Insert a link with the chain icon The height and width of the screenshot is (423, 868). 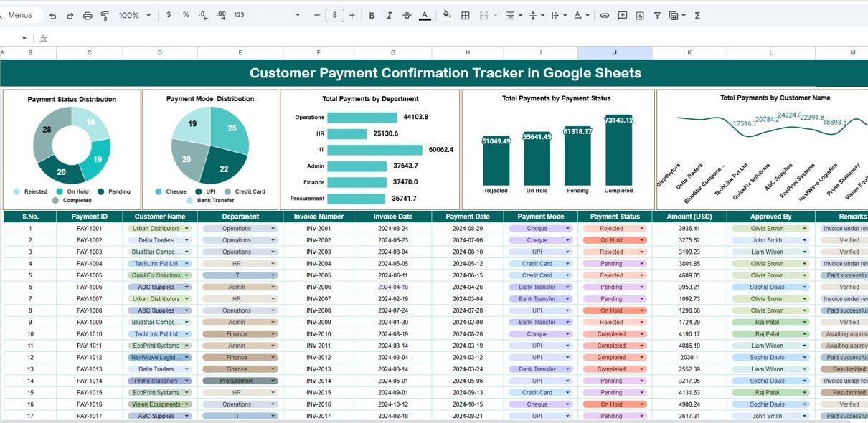[605, 15]
